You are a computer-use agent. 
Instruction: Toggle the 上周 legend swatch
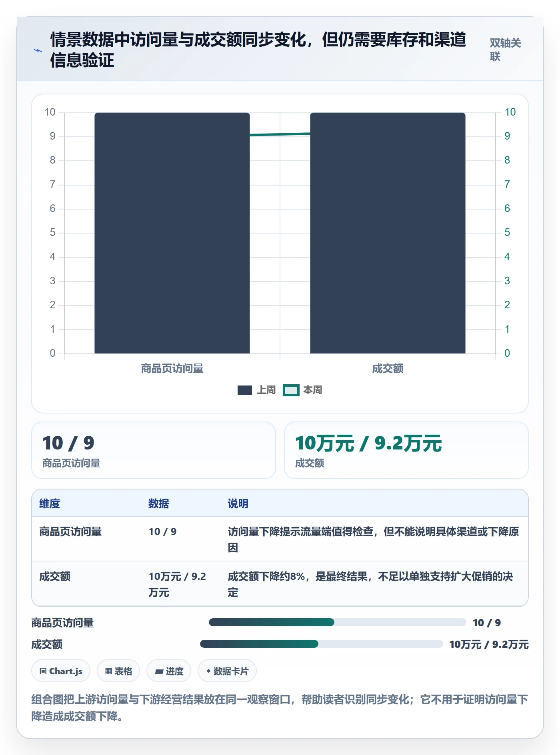coord(245,390)
